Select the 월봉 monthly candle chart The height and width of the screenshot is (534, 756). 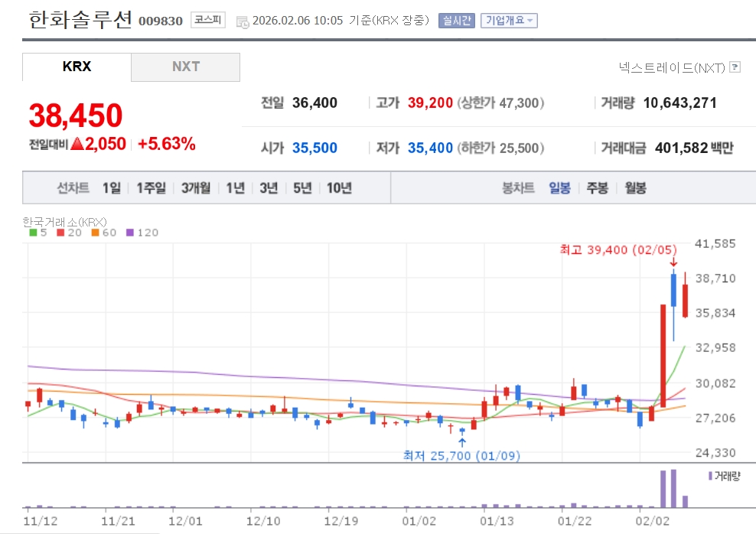(x=635, y=187)
